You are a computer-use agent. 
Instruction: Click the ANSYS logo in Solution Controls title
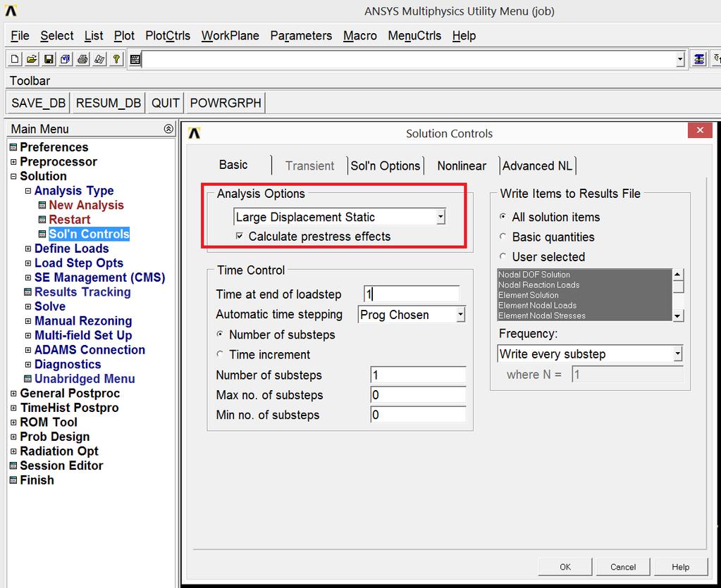[195, 133]
